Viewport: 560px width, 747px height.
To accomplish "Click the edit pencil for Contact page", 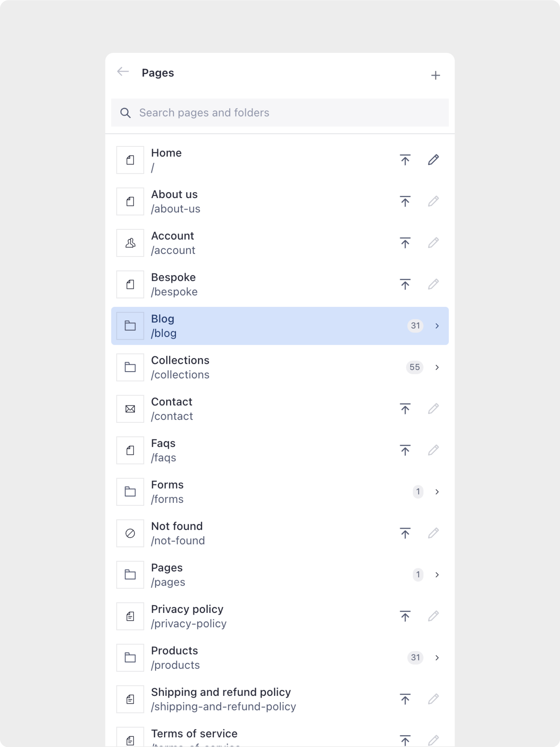I will coord(433,409).
